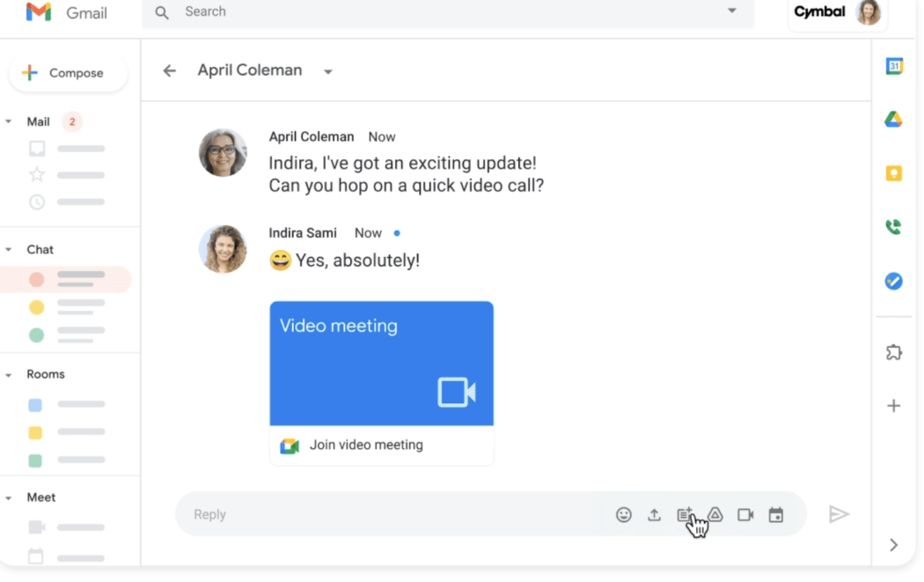This screenshot has width=924, height=582.
Task: Select the yellow-dot chat contact
Action: pos(65,307)
